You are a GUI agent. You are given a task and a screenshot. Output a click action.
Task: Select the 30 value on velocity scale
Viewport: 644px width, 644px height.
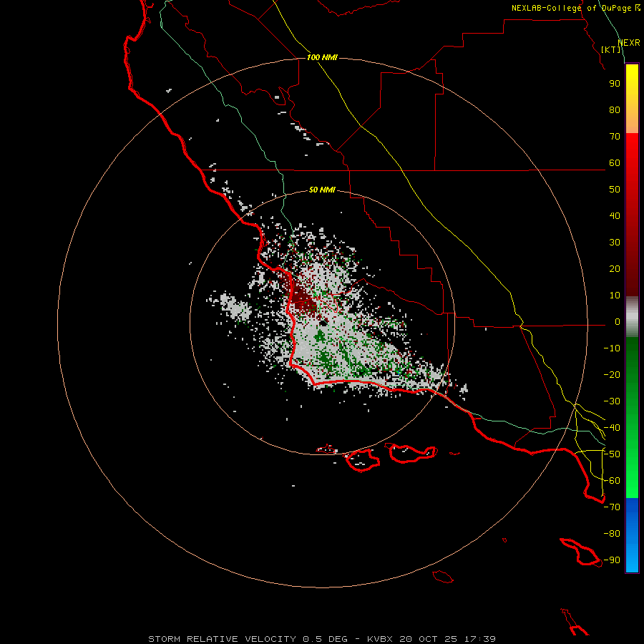coord(615,243)
